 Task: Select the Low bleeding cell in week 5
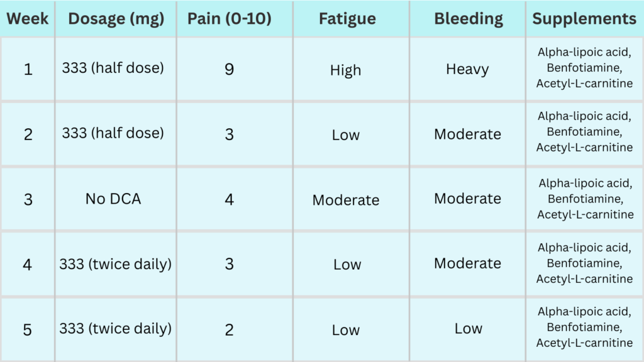tap(469, 329)
